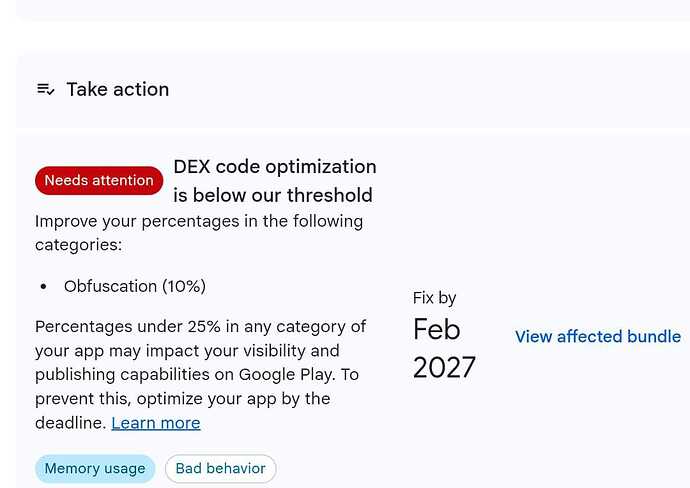Click the View affected bundle link

[598, 337]
